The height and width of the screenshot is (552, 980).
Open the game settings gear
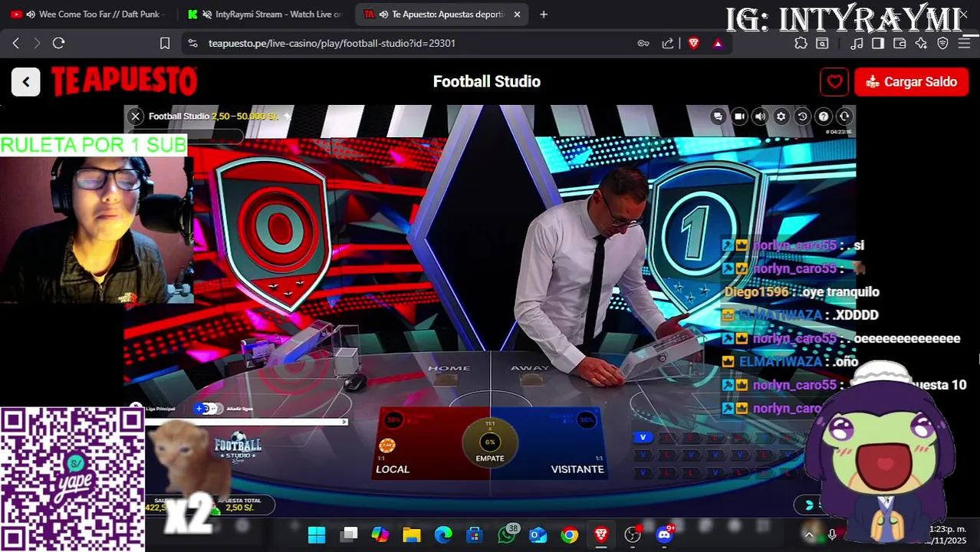(x=781, y=117)
